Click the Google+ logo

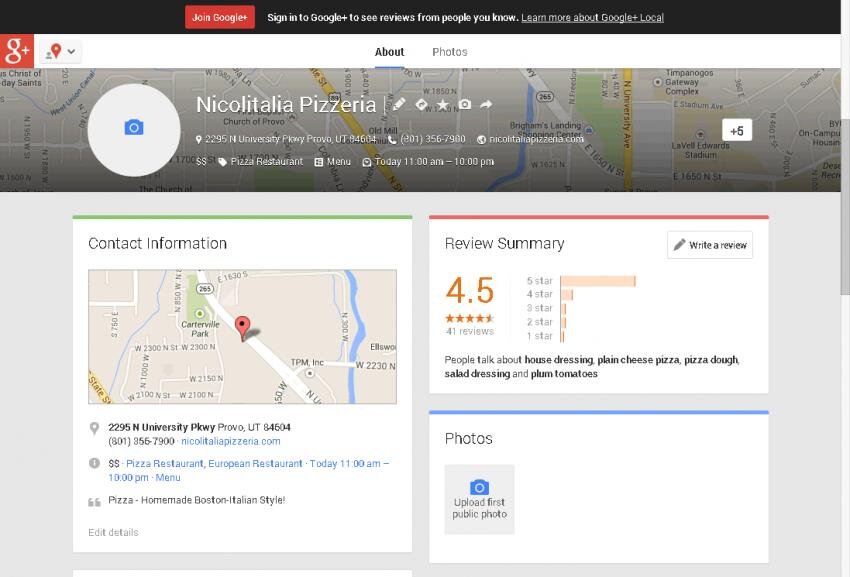tap(17, 51)
